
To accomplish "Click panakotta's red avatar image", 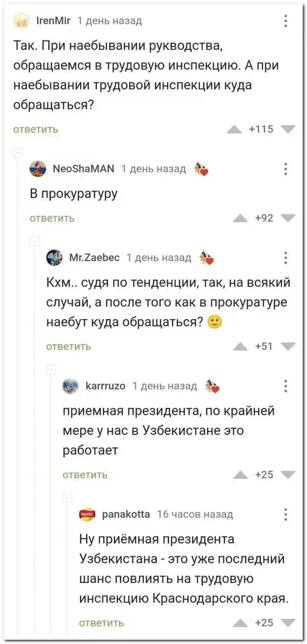I will (87, 514).
